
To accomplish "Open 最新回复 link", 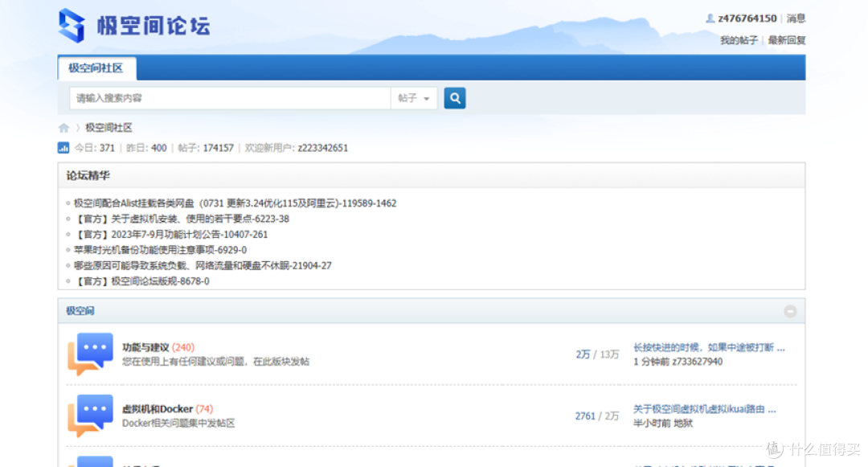I will (x=787, y=40).
